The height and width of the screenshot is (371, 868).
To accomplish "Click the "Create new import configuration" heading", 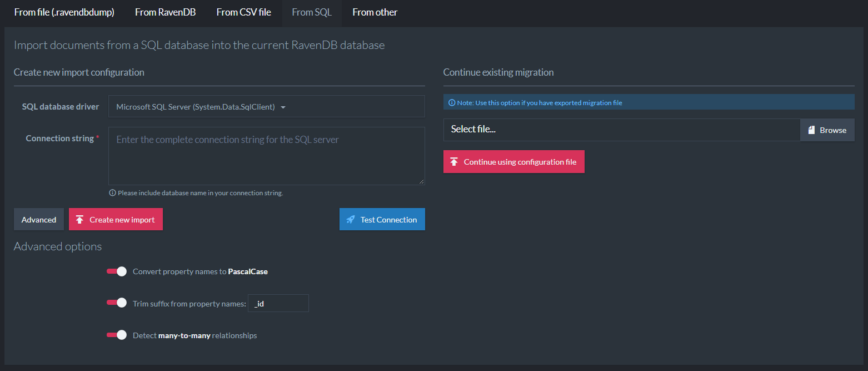I will [x=79, y=72].
